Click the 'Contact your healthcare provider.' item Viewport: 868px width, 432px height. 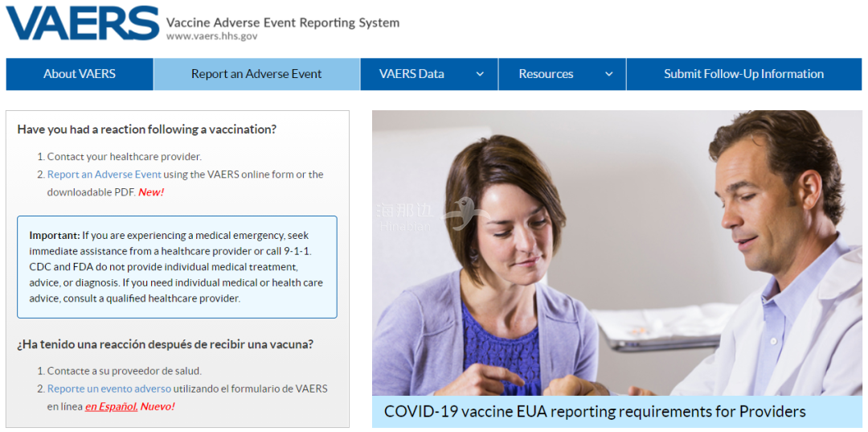point(123,157)
